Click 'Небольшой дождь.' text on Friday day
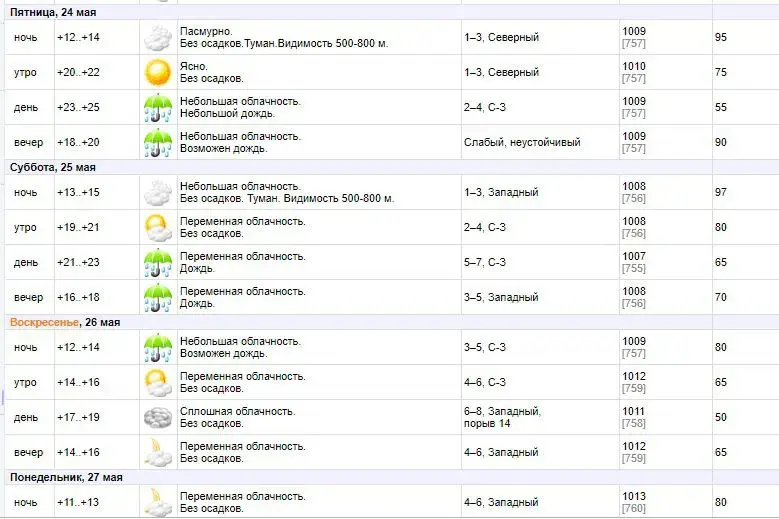This screenshot has width=779, height=519. tap(228, 113)
